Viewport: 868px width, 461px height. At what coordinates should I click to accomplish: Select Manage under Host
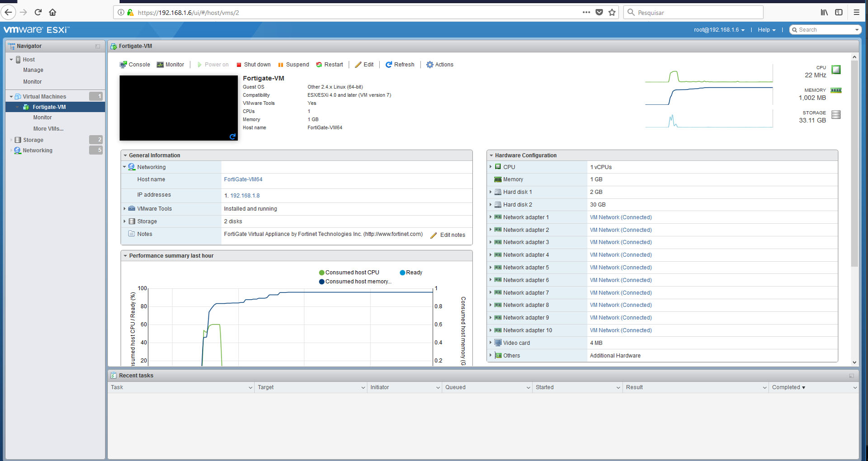33,70
